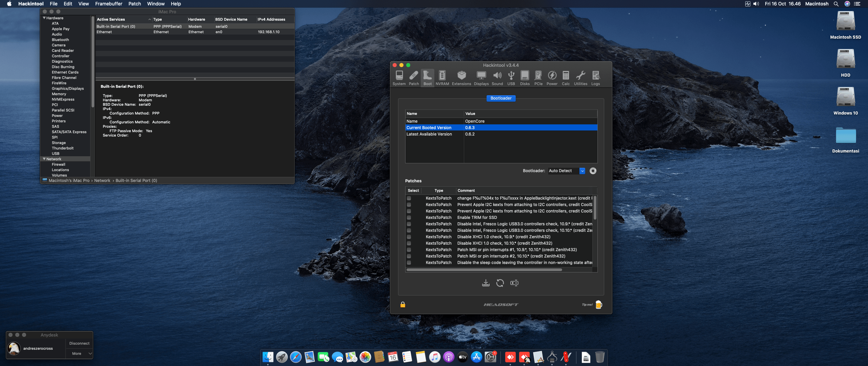This screenshot has height=366, width=868.
Task: Open System Preferences from the Dock
Action: pos(491,357)
